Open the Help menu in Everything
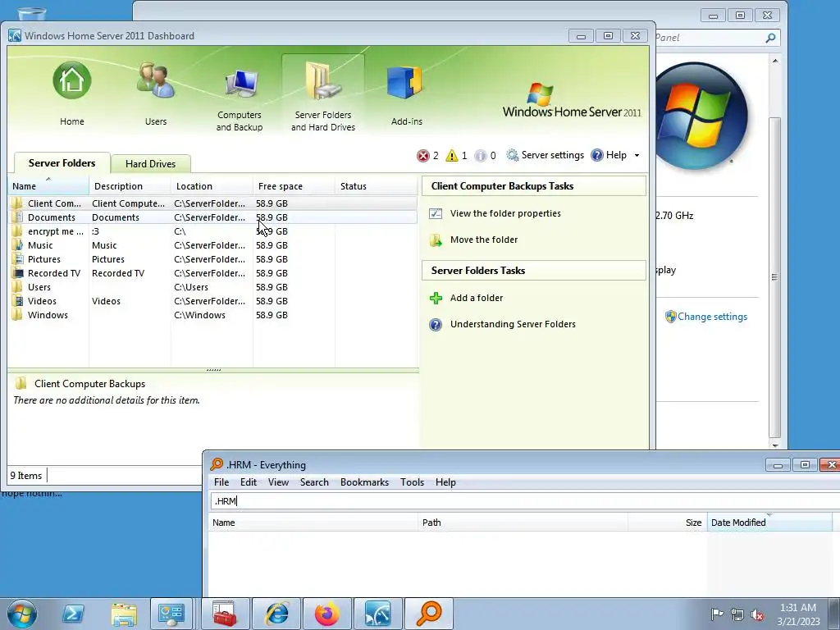Screen dimensions: 840x630 pos(445,482)
